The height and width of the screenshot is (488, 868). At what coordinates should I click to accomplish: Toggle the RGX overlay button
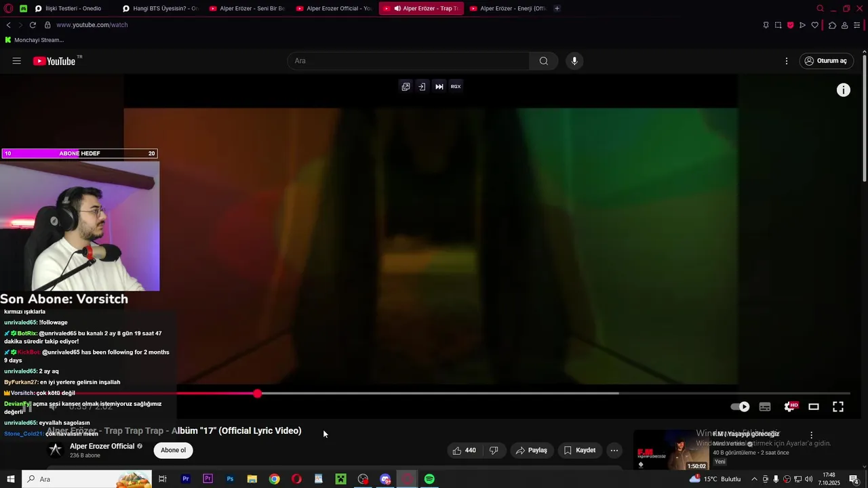pyautogui.click(x=456, y=86)
